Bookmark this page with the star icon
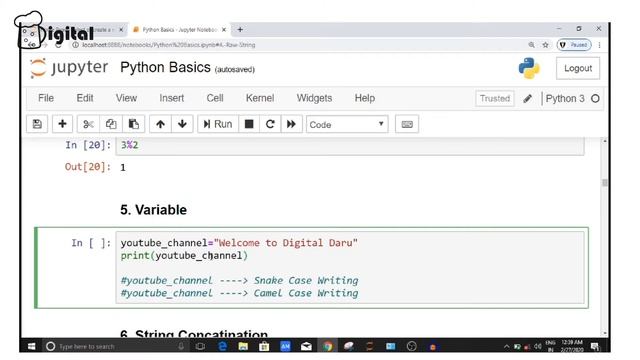The image size is (640, 360). pyautogui.click(x=545, y=45)
